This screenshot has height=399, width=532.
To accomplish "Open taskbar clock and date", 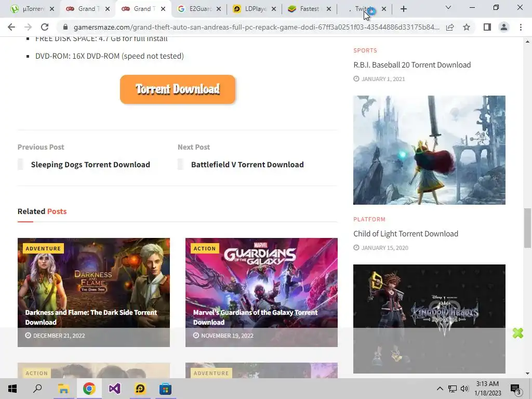I will [487, 389].
